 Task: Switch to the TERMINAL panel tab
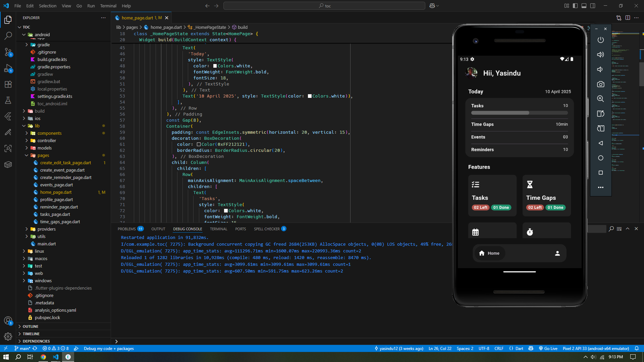coord(218,229)
